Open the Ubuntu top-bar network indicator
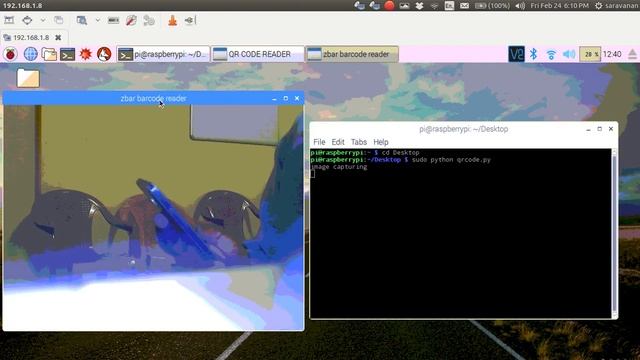Viewport: 640px width, 360px height. 434,5
